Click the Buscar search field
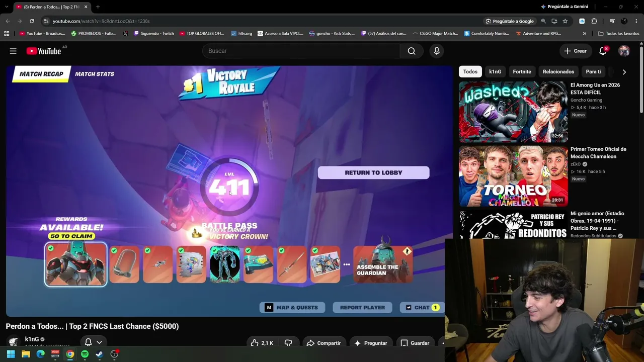This screenshot has height=362, width=644. click(x=301, y=51)
